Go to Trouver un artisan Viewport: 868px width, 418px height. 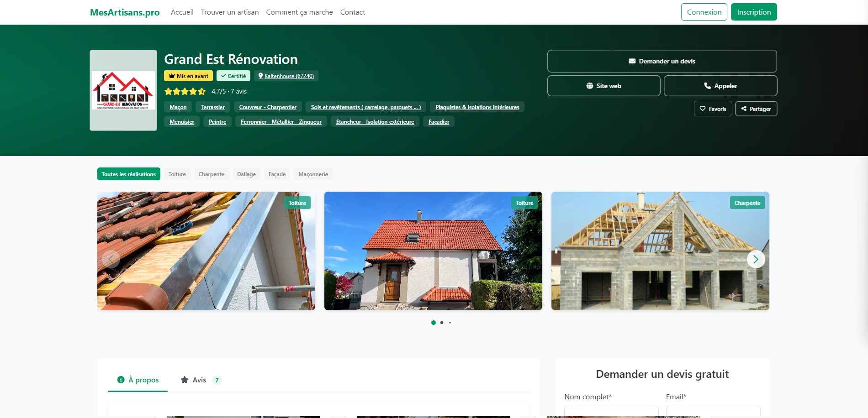[230, 12]
